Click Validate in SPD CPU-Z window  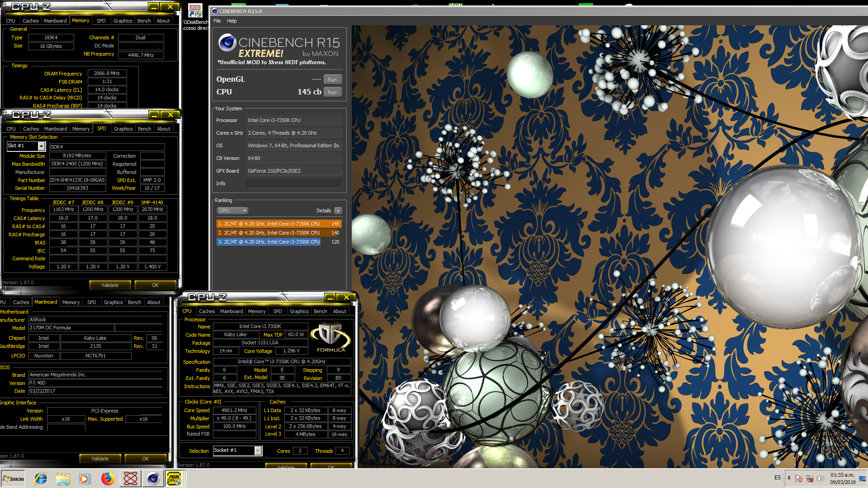pos(110,285)
